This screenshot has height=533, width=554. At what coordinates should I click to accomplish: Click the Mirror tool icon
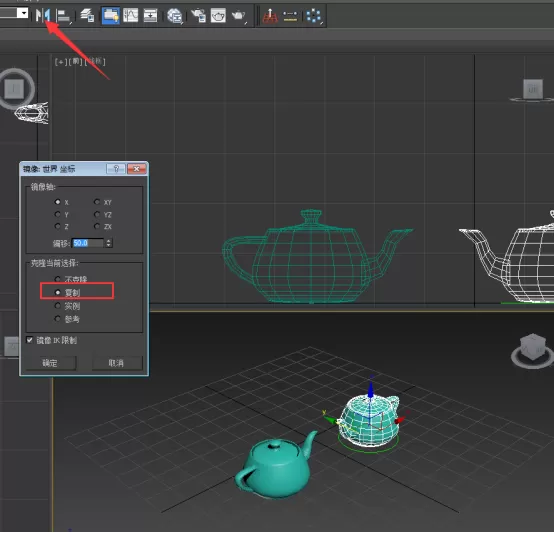pyautogui.click(x=43, y=15)
